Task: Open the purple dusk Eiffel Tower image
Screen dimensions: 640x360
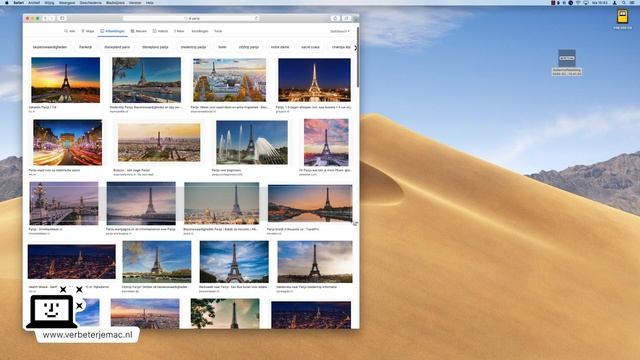Action: 141,203
